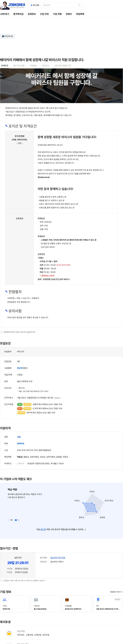Click the orange 3호선 subway badge
The image size is (123, 644).
(x=20, y=409)
